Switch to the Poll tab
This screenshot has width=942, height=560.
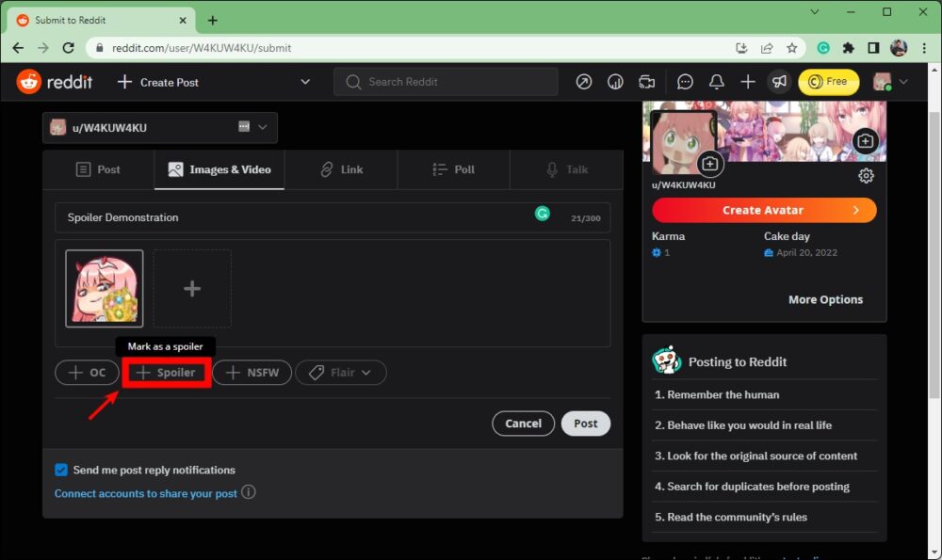(x=453, y=169)
